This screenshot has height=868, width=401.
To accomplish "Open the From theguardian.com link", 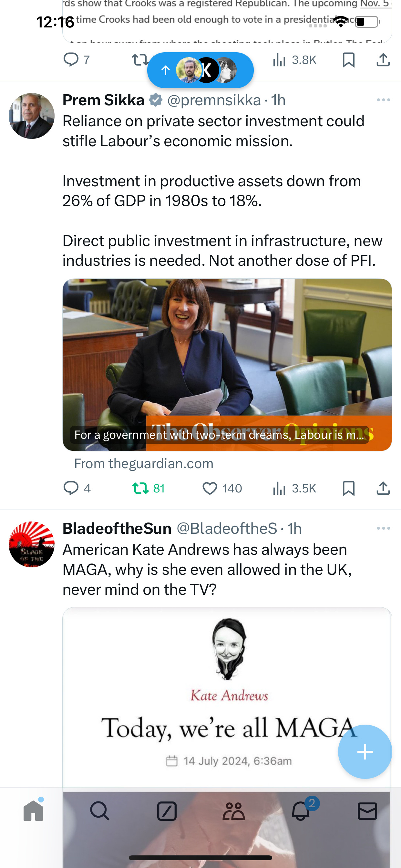I will (144, 464).
